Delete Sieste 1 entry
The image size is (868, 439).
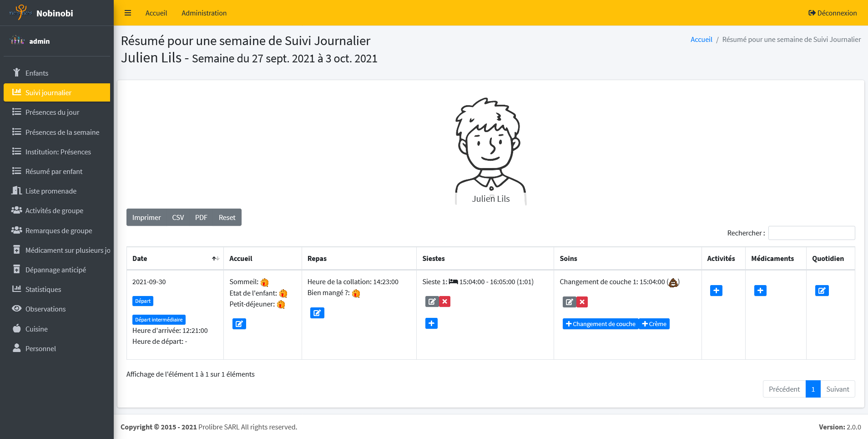click(445, 301)
